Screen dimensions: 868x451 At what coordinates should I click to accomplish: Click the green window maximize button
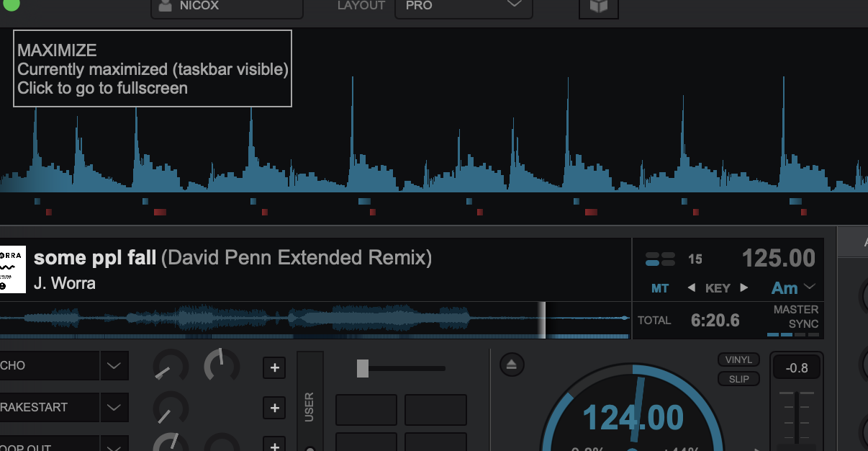pos(11,4)
